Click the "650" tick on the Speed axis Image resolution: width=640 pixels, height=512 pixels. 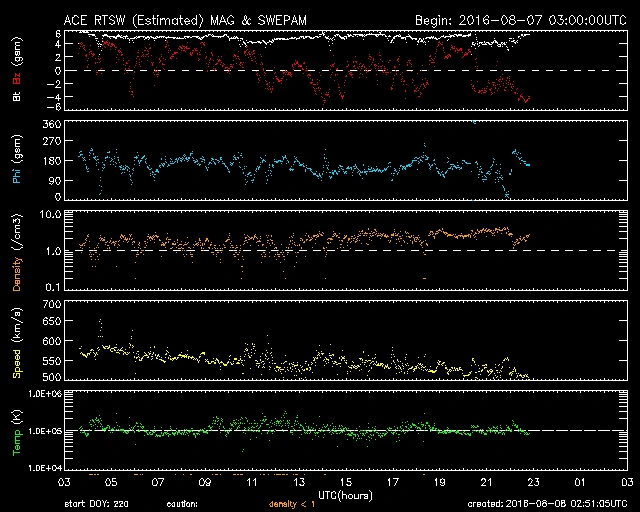click(52, 321)
